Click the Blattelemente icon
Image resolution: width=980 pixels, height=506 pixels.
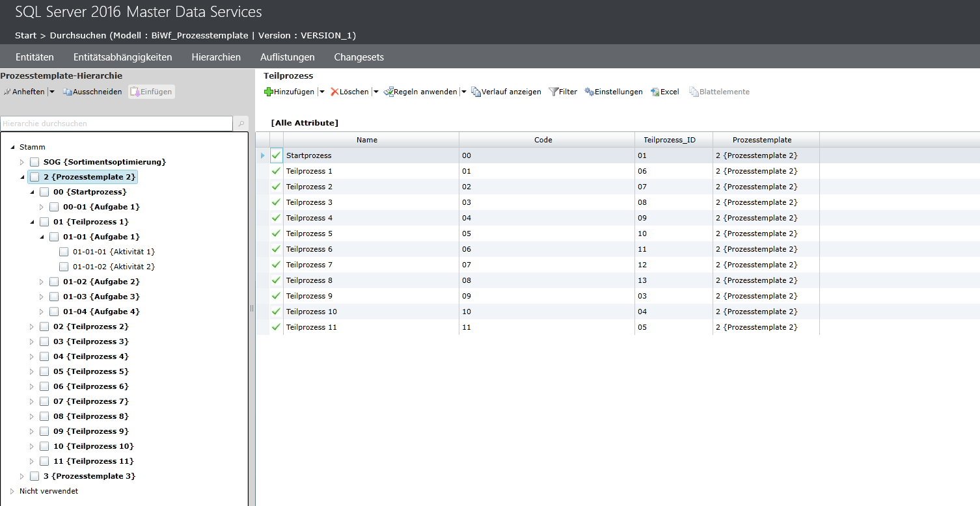click(x=694, y=92)
